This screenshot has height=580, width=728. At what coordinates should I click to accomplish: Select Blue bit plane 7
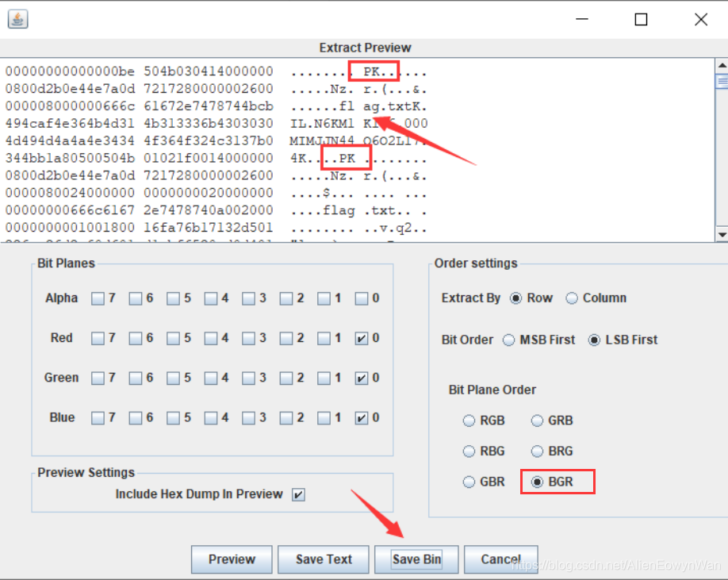coord(98,418)
